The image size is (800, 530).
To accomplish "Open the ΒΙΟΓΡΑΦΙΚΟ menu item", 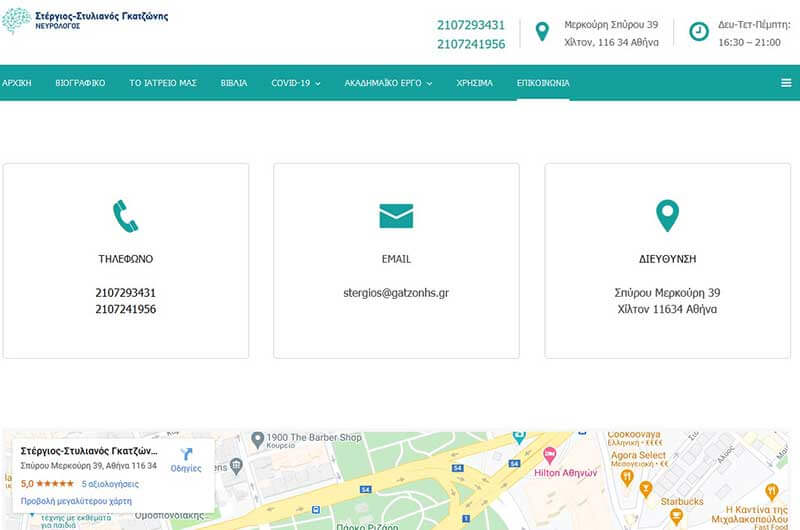I will click(x=81, y=83).
